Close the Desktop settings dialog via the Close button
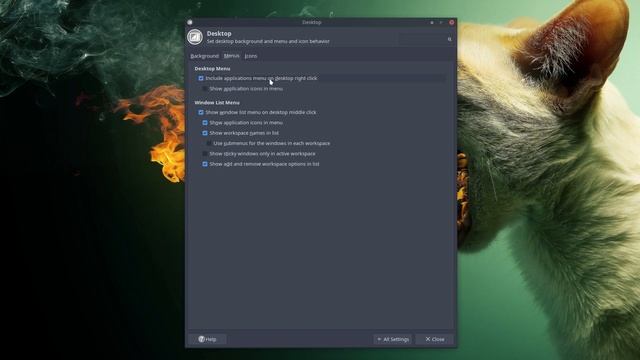Screen dimensions: 640x360 coord(435,339)
